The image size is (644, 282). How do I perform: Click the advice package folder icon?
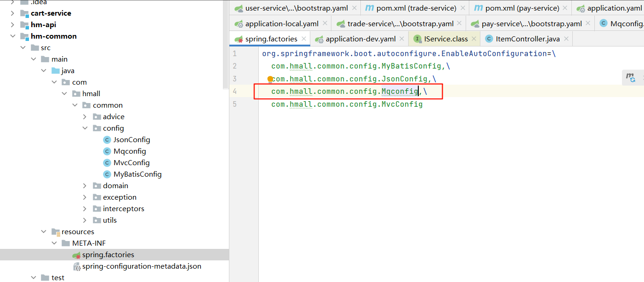97,117
